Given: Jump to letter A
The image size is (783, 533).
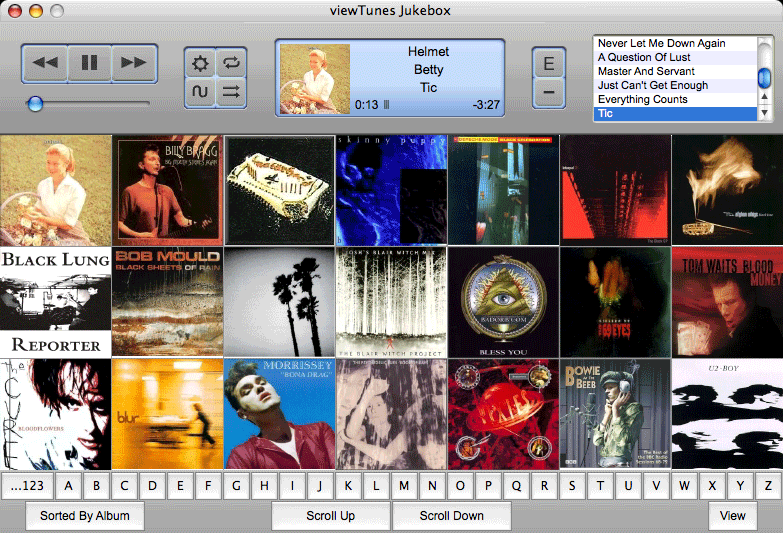Looking at the screenshot, I should click(x=68, y=486).
